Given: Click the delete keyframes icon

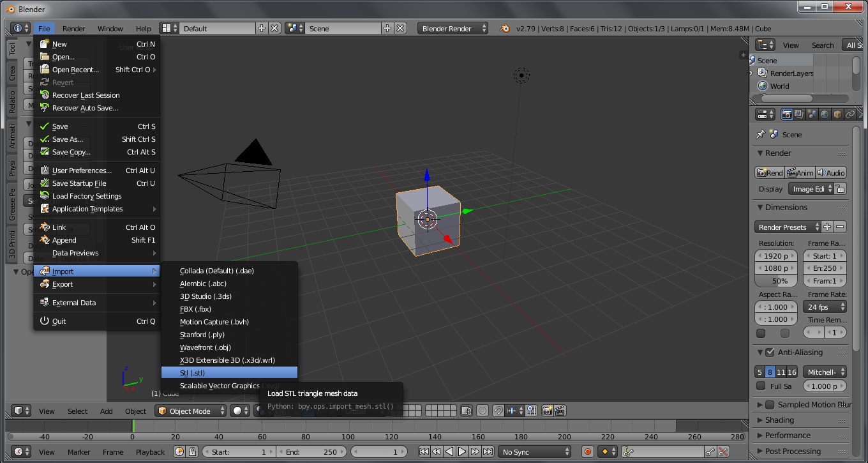Looking at the screenshot, I should point(723,452).
